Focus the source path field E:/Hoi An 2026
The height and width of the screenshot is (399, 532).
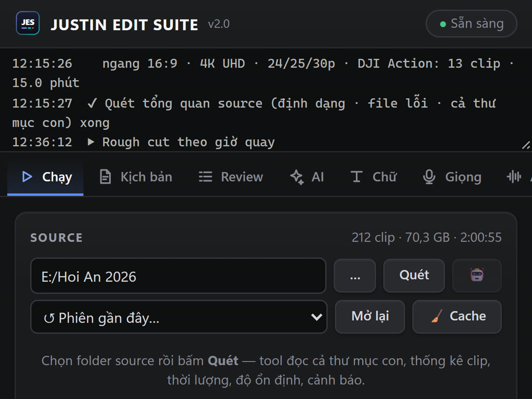coord(179,276)
